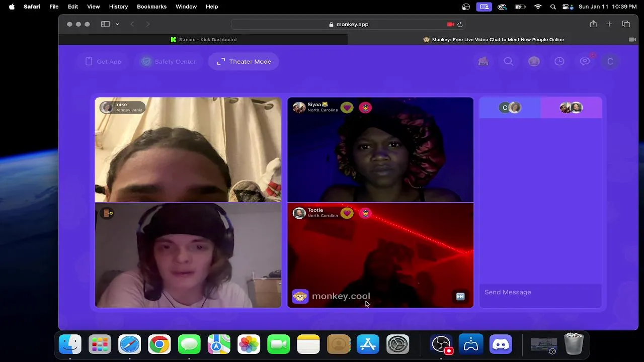Click the pink report icon next to Tootie
The image size is (644, 362).
point(365,213)
